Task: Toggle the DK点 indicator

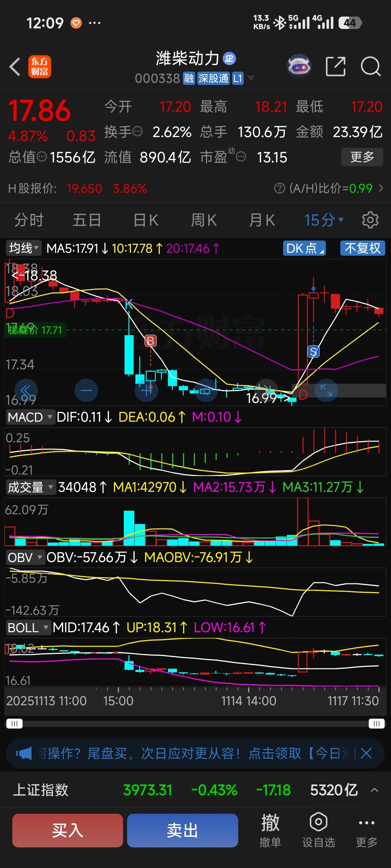Action: click(x=304, y=248)
